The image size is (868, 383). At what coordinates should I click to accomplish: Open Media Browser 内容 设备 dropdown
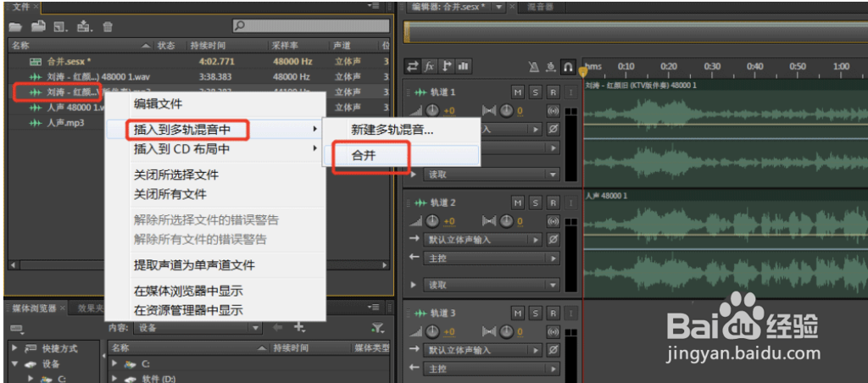pos(197,328)
